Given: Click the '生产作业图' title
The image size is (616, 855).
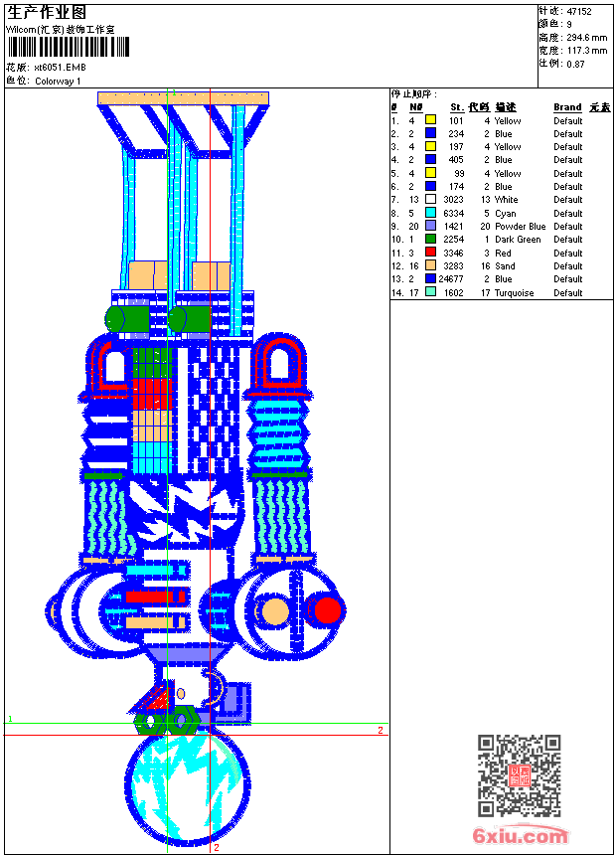Looking at the screenshot, I should (x=47, y=13).
